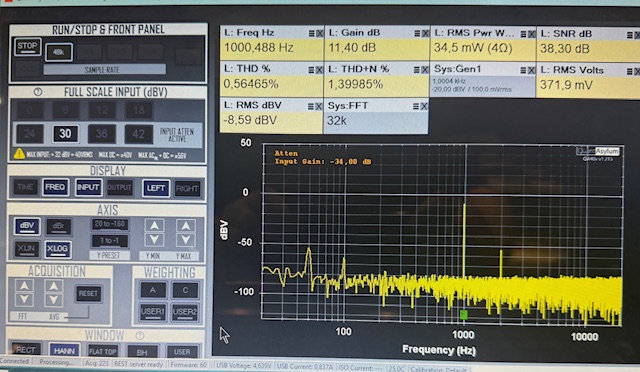Switch the axis to XLIN
Screen dimensions: 640x372
point(26,248)
